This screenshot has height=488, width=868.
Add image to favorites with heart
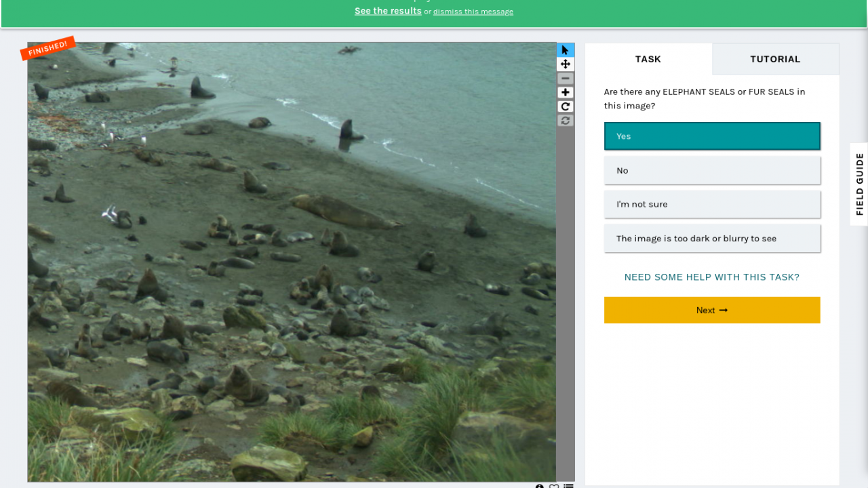click(x=554, y=487)
